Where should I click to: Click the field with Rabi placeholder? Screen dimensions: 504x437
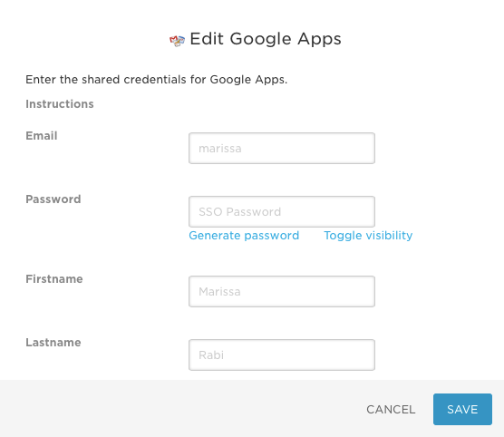(x=282, y=354)
